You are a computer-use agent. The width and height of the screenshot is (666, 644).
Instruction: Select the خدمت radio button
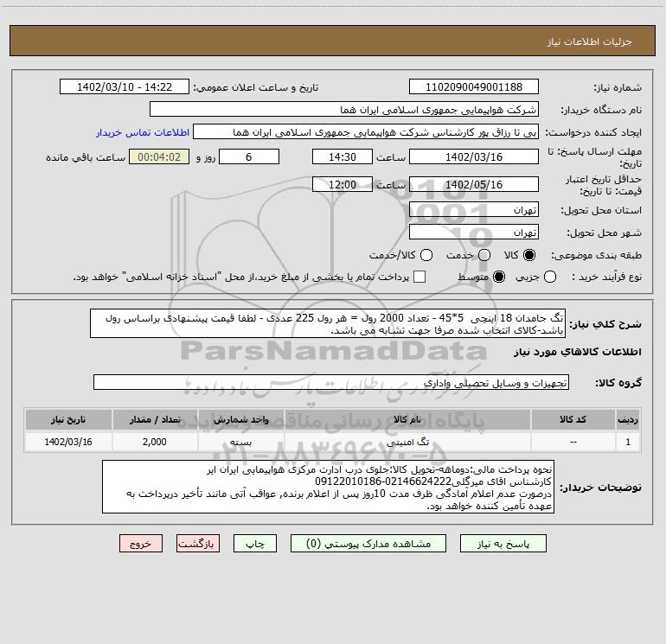coord(484,255)
